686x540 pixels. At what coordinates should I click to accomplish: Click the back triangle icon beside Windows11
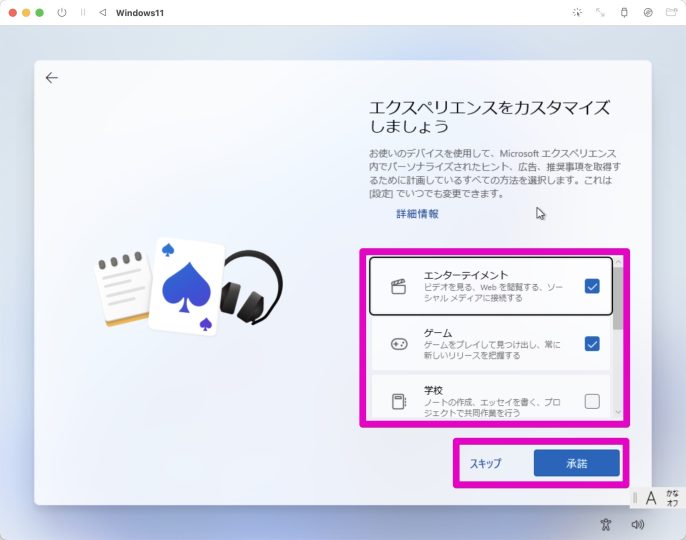pos(102,13)
